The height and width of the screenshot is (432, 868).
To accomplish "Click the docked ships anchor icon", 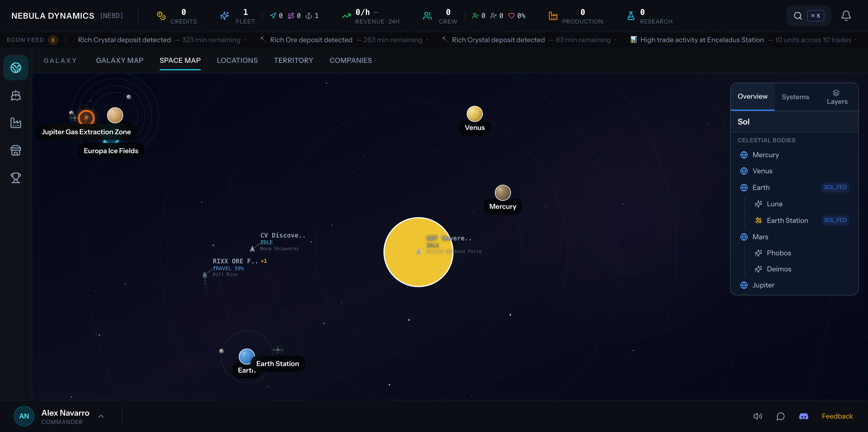I will point(309,16).
